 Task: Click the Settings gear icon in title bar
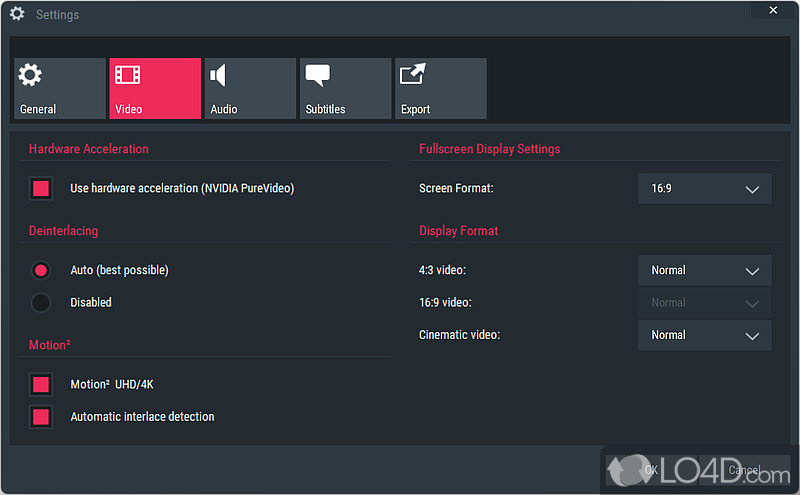[x=17, y=14]
